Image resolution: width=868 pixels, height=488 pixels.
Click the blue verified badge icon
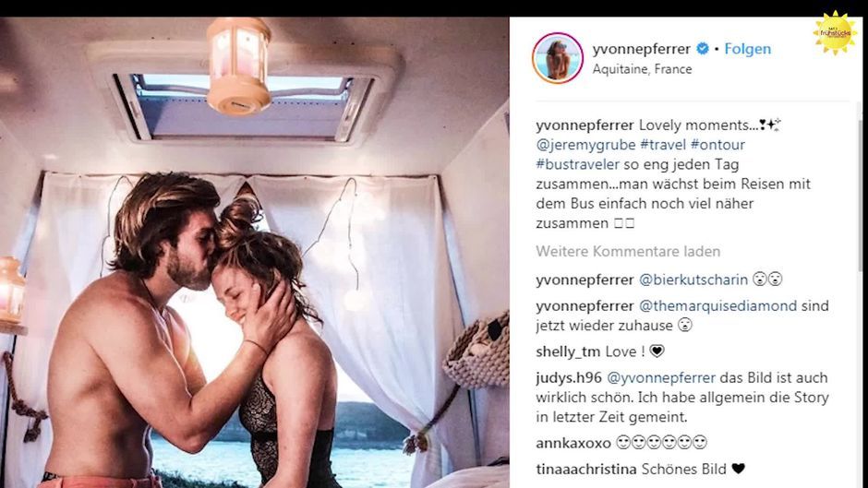[703, 49]
